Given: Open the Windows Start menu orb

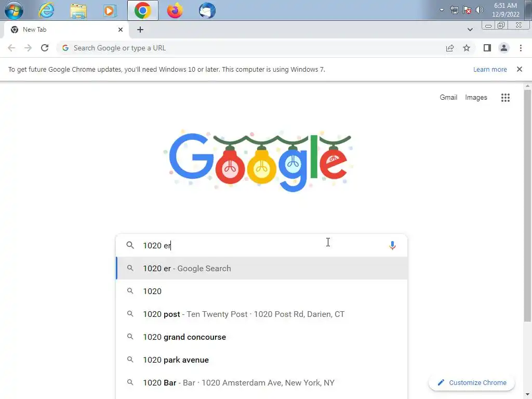Looking at the screenshot, I should (x=14, y=10).
